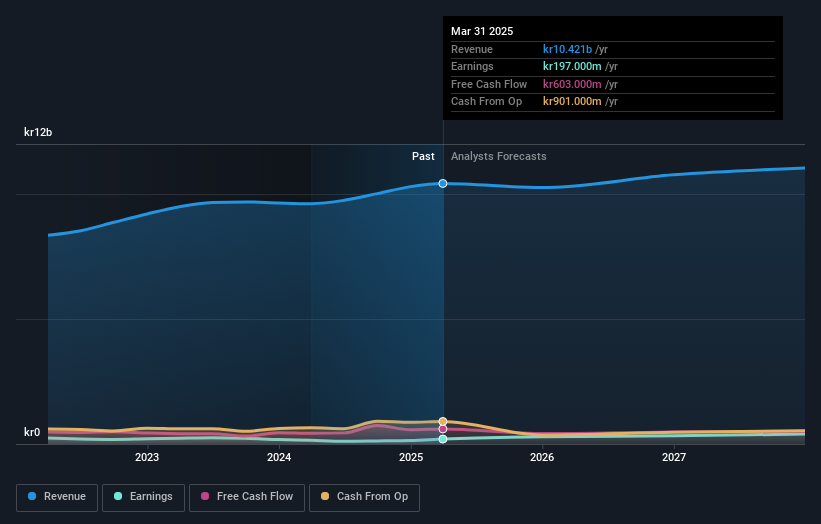Click the 2025 x-axis label
This screenshot has width=821, height=524.
point(411,457)
